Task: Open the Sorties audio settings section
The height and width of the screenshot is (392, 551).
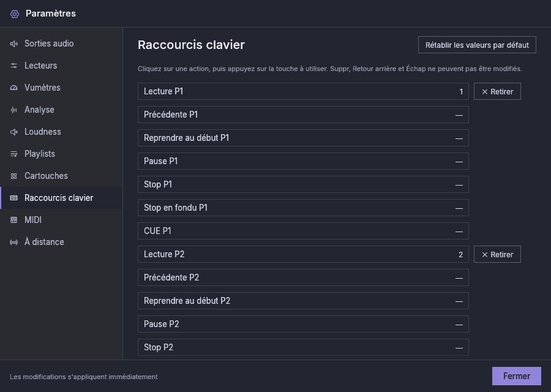Action: (x=61, y=43)
